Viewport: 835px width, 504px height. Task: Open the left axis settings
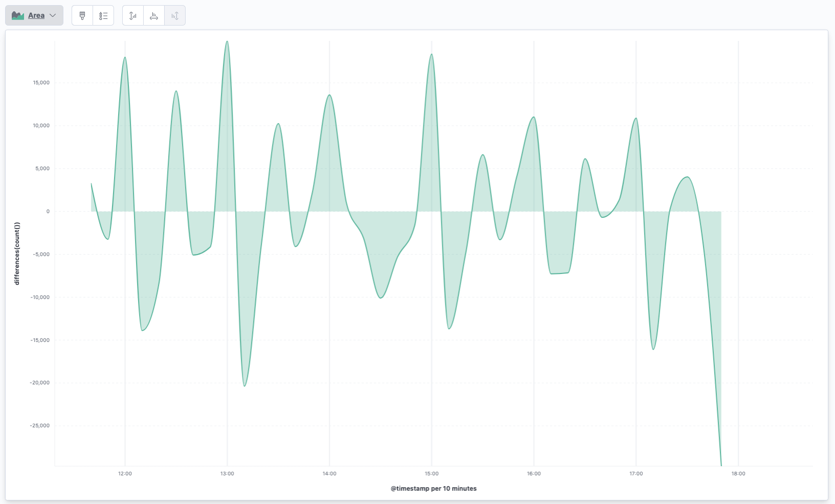pyautogui.click(x=133, y=16)
